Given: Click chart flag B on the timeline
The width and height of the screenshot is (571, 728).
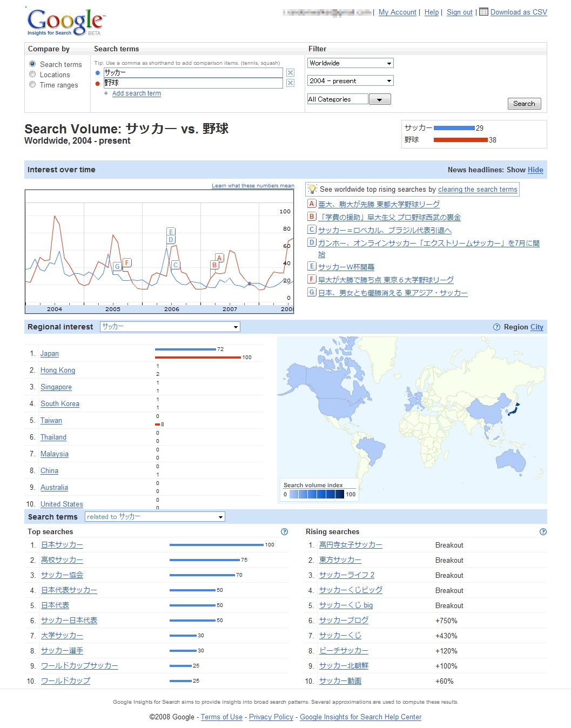Looking at the screenshot, I should click(x=214, y=265).
